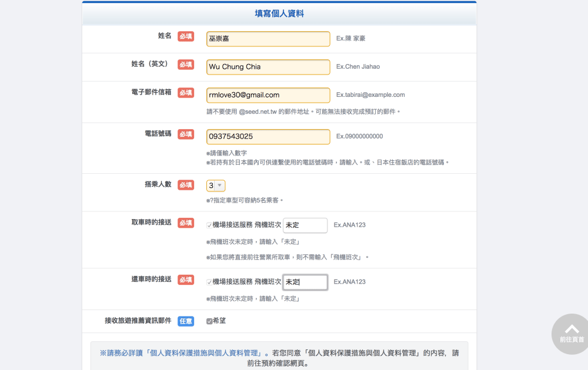588x370 pixels.
Task: Click the blue 任意 badge beside newsletter option
Action: tap(186, 321)
